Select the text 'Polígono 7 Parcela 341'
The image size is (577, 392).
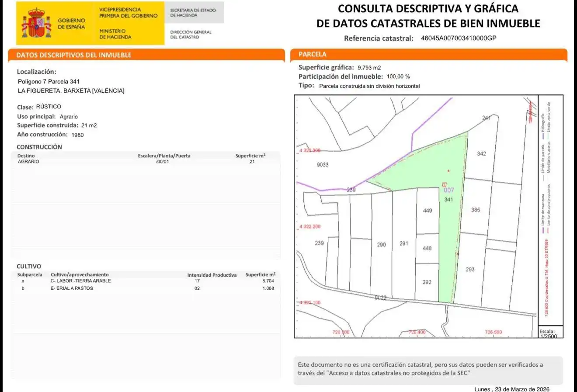click(49, 82)
